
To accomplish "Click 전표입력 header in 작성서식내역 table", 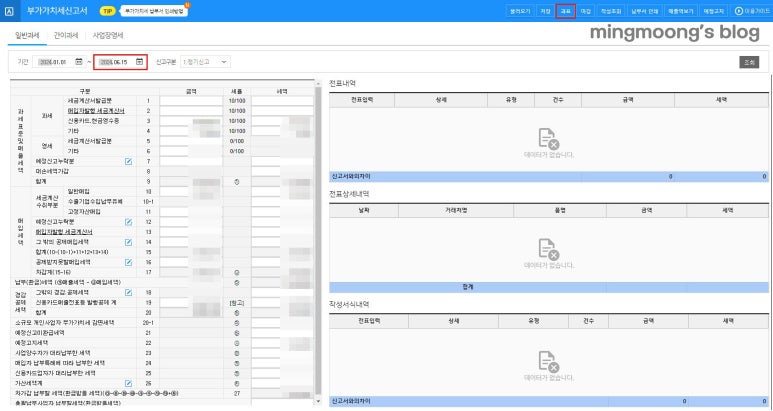I will coord(369,321).
